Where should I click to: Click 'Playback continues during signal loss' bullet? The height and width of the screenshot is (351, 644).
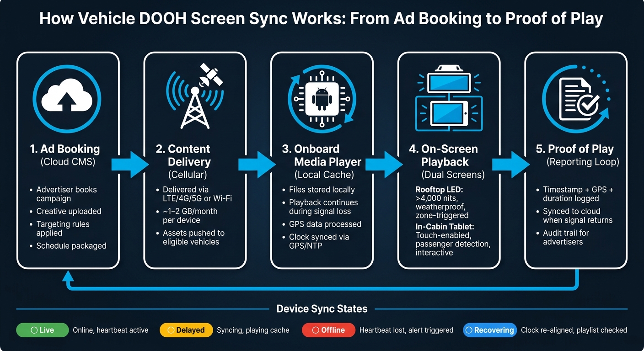pyautogui.click(x=324, y=207)
